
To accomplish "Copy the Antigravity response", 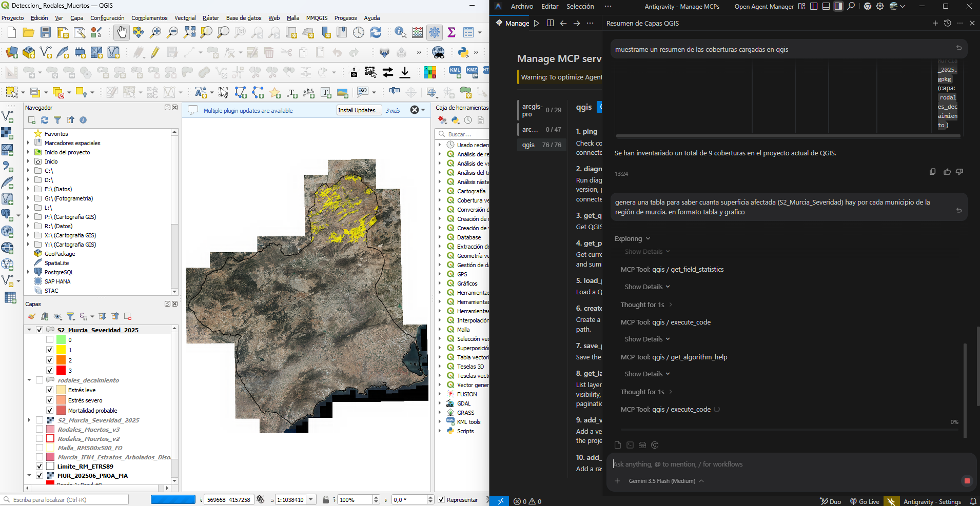I will pos(933,172).
